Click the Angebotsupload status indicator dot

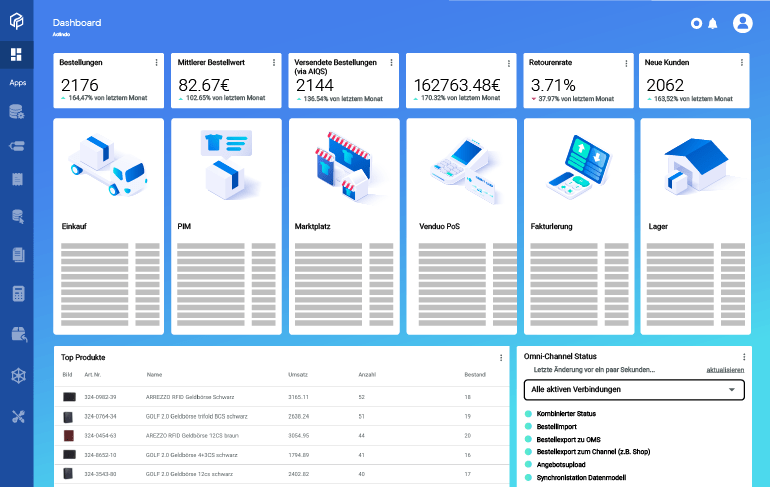point(528,465)
